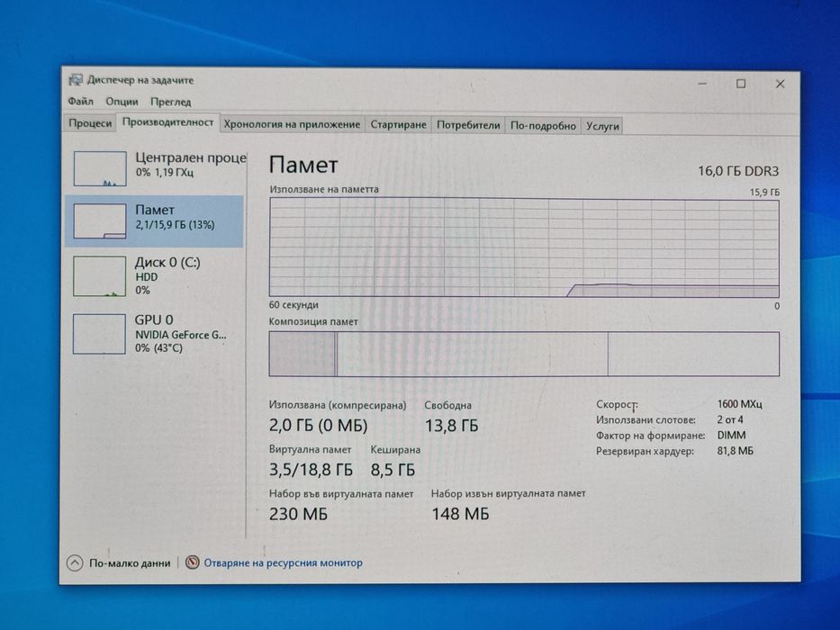Select the Памет memory thumbnail in sidebar
840x630 pixels.
pos(100,220)
